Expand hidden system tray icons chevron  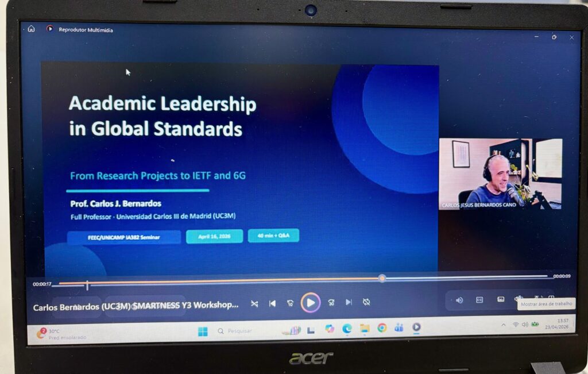click(x=504, y=325)
